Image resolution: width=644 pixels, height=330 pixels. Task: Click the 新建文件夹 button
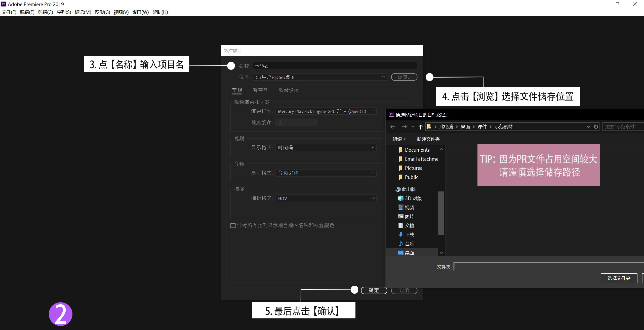pos(428,139)
